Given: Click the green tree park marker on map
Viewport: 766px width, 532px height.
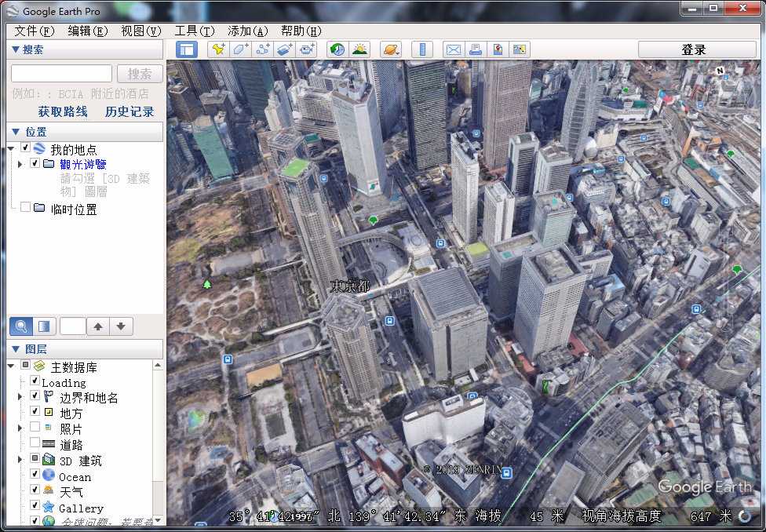Looking at the screenshot, I should [x=207, y=284].
